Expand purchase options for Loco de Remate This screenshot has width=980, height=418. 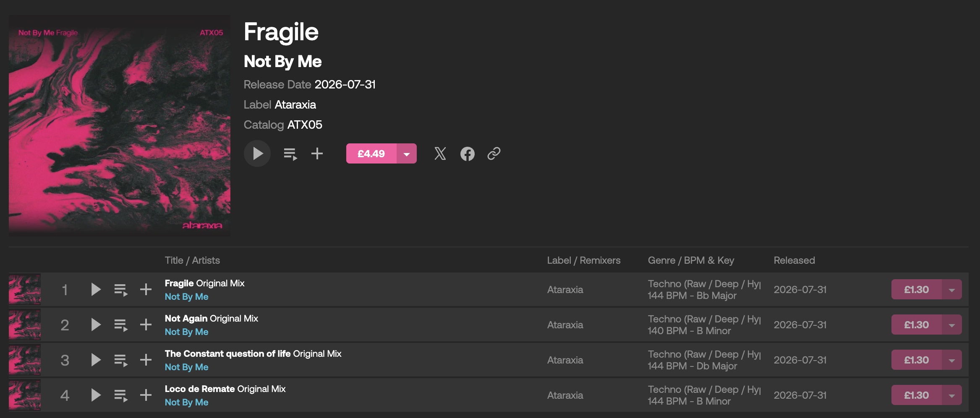pyautogui.click(x=952, y=395)
